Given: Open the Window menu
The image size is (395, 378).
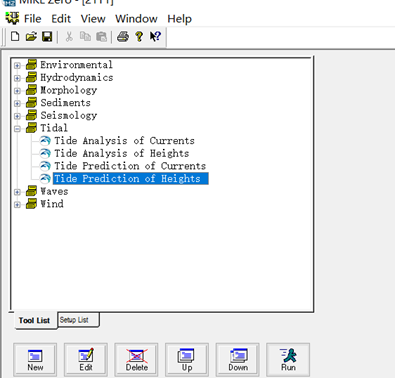Looking at the screenshot, I should 136,19.
